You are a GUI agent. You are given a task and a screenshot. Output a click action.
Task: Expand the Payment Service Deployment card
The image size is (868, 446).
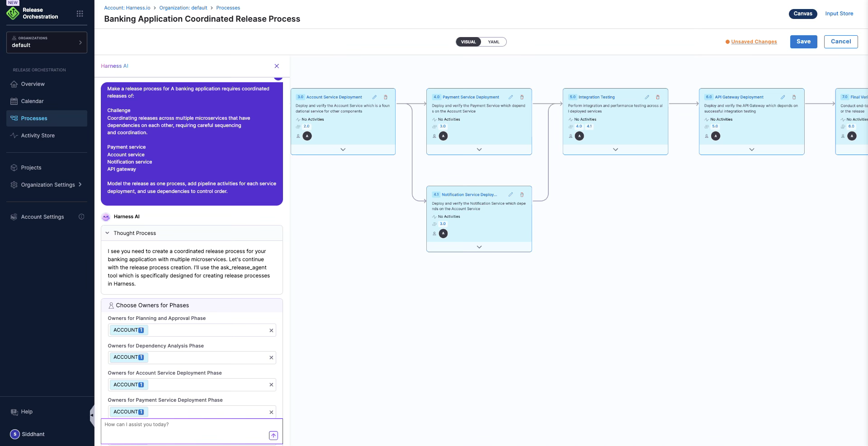point(479,149)
